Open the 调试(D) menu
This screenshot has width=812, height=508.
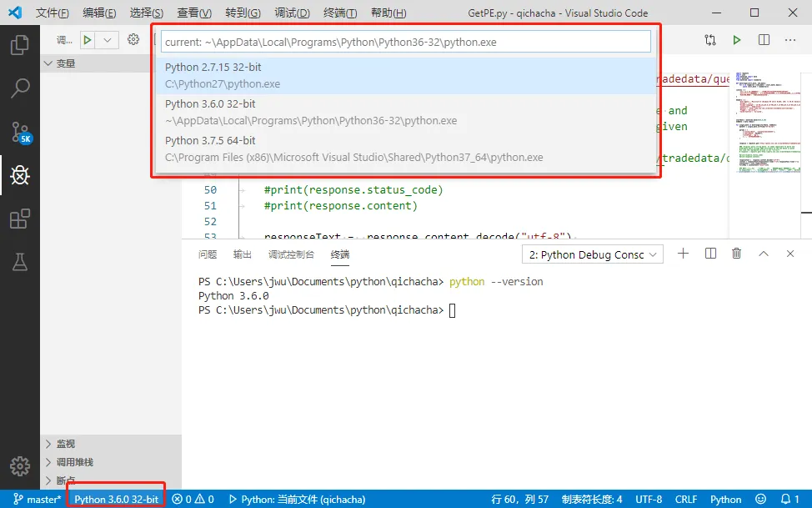click(292, 13)
